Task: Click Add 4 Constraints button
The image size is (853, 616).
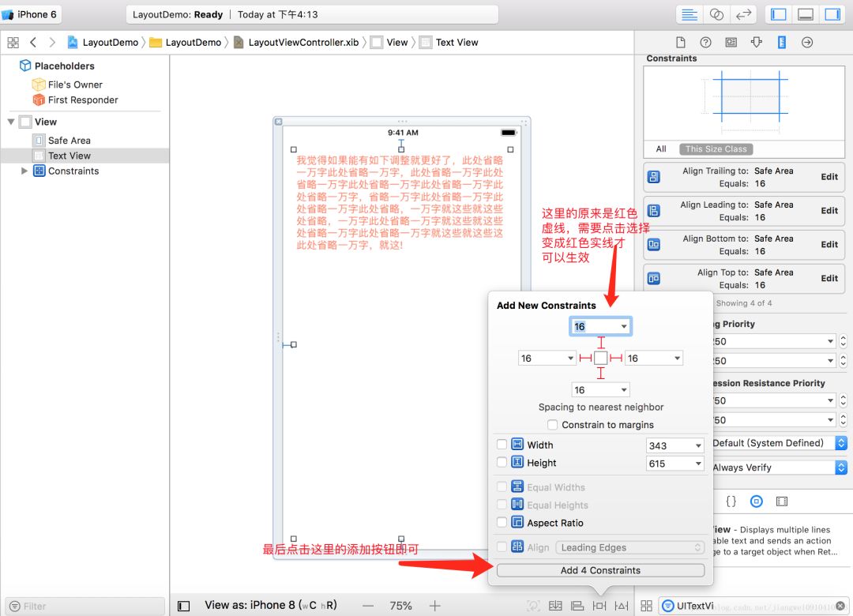Action: point(600,570)
